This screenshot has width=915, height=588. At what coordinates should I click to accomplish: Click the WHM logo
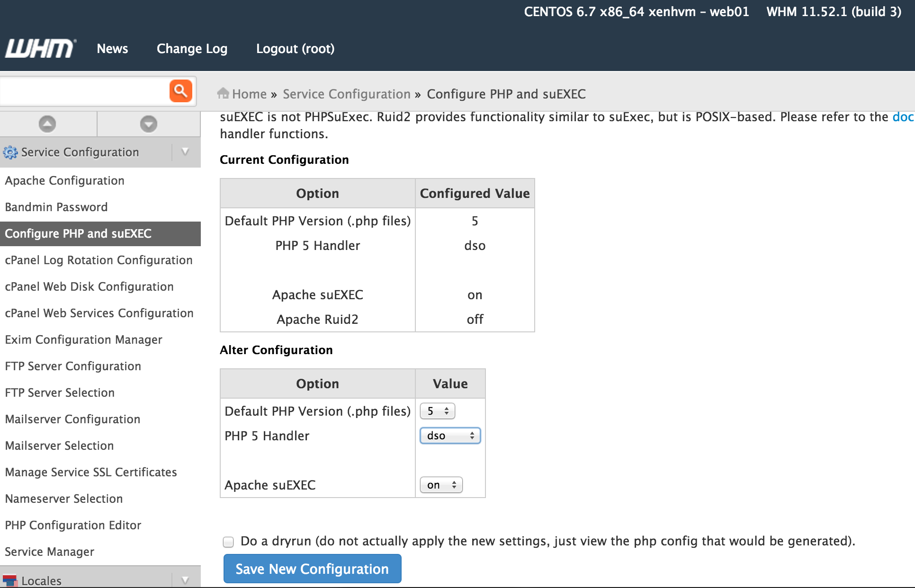[x=40, y=48]
